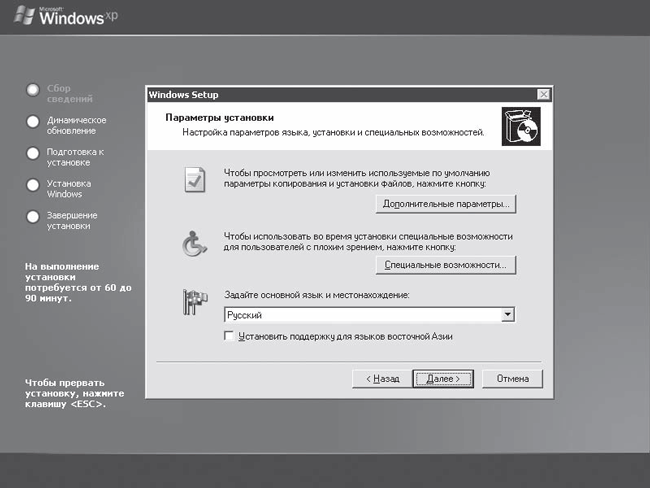
Task: Expand the Русский language dropdown arrow
Action: [x=507, y=315]
